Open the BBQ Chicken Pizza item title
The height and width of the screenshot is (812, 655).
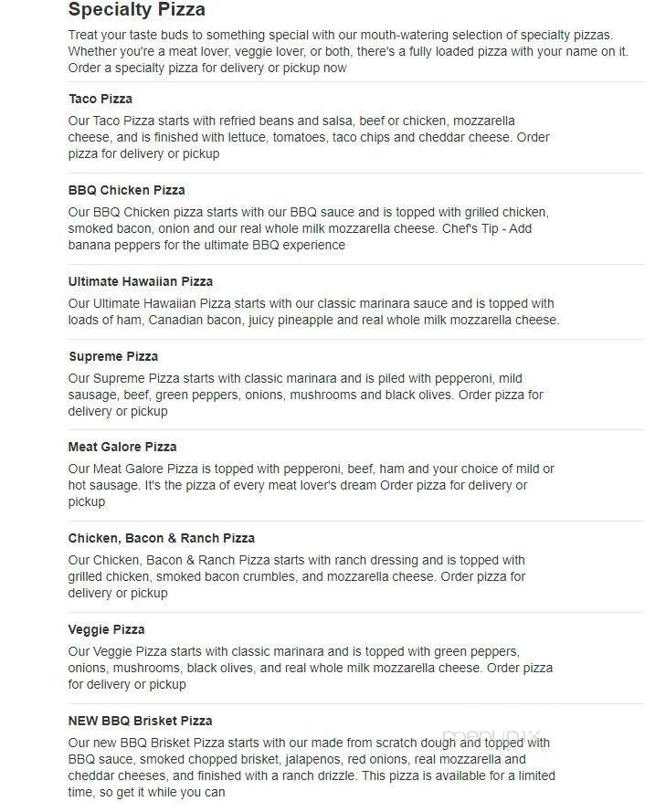click(126, 190)
